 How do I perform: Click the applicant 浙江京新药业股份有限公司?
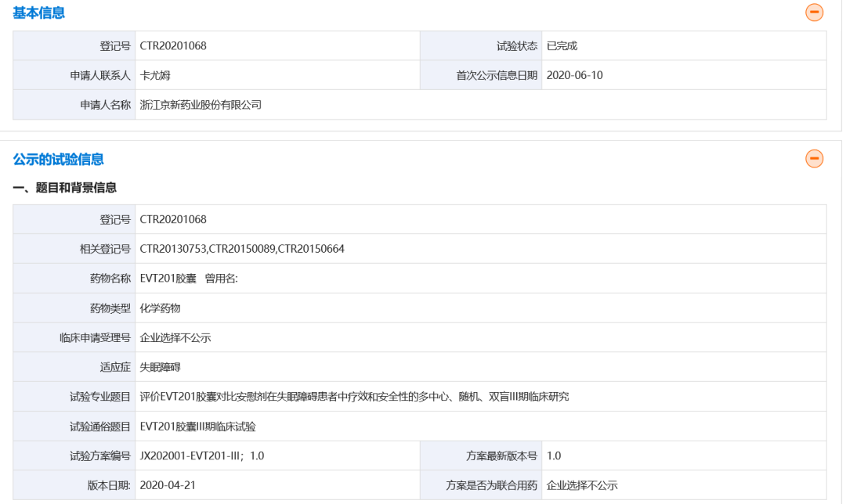[x=201, y=105]
